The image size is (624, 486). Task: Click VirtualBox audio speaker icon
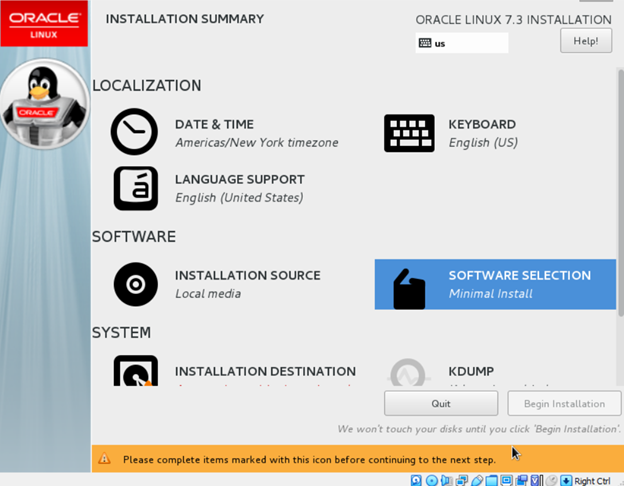pos(446,480)
